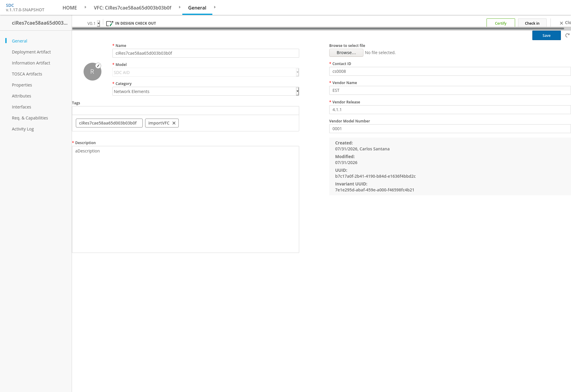The image size is (571, 392).
Task: Click the SDC logo text at top-left
Action: pyautogui.click(x=10, y=5)
